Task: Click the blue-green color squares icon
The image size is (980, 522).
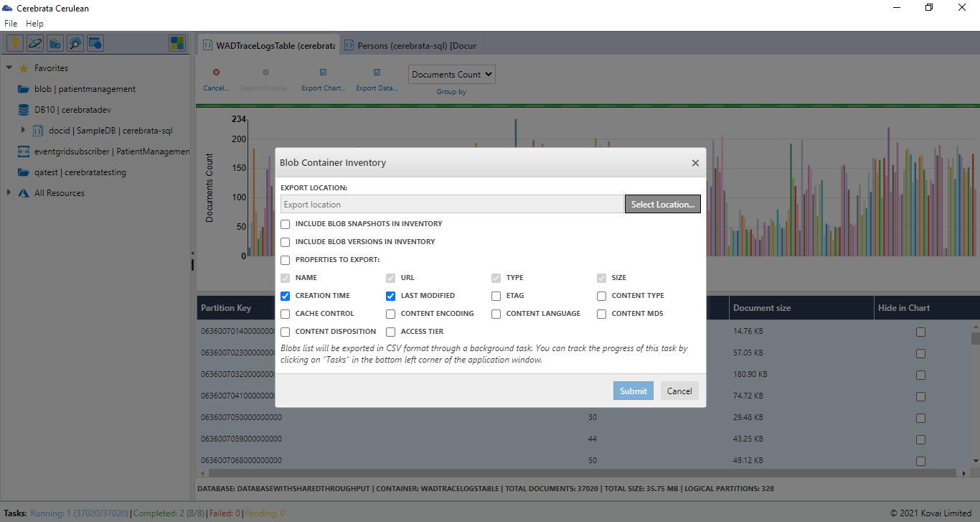Action: (x=176, y=43)
